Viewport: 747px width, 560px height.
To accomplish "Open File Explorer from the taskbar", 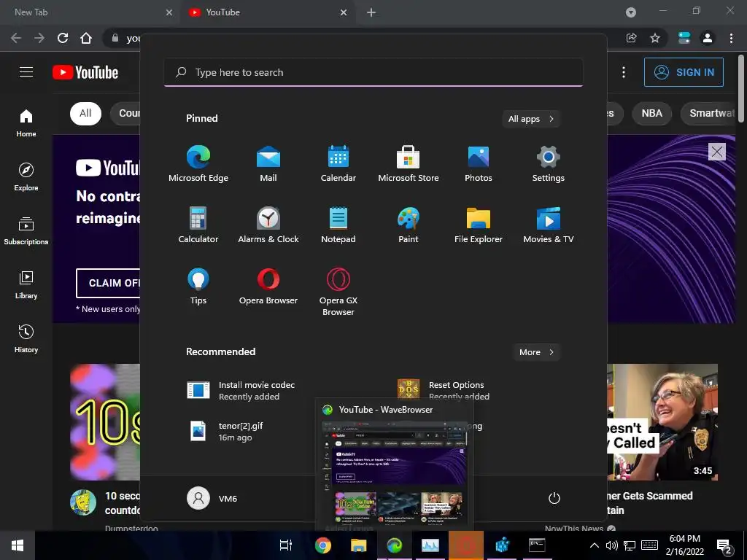I will coord(358,545).
